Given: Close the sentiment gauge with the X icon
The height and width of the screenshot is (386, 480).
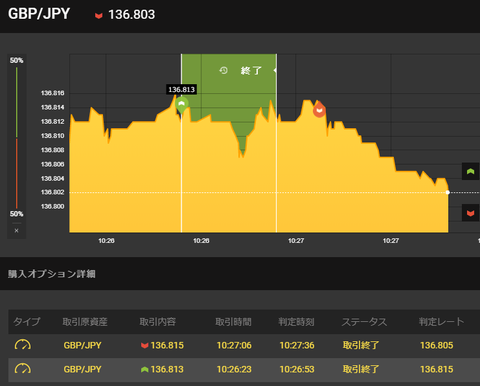Looking at the screenshot, I should pos(16,230).
